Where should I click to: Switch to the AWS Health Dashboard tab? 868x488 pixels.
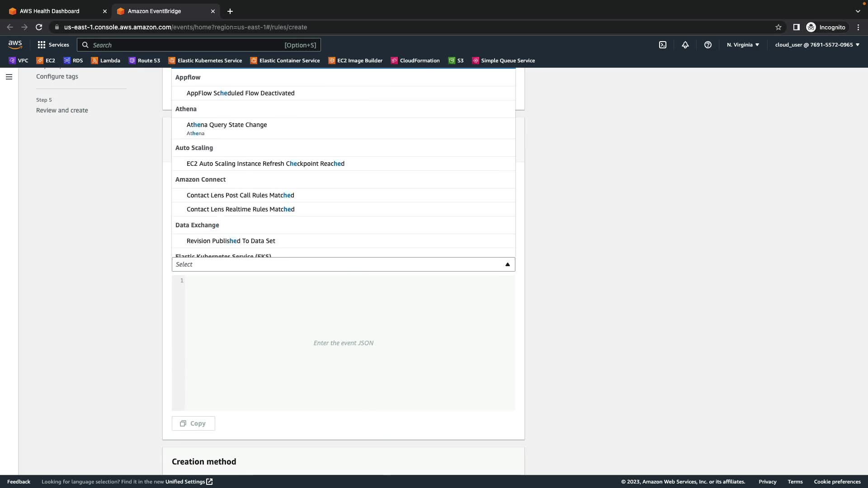click(50, 11)
